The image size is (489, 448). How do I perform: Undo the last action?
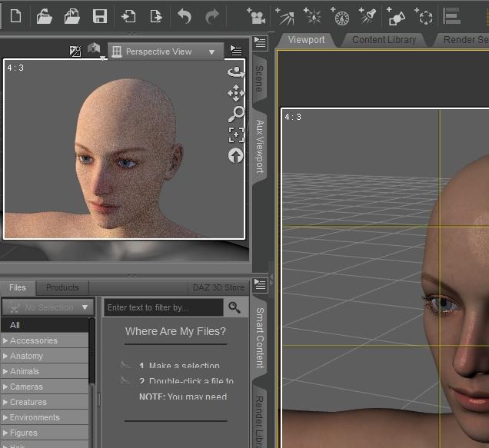[184, 16]
